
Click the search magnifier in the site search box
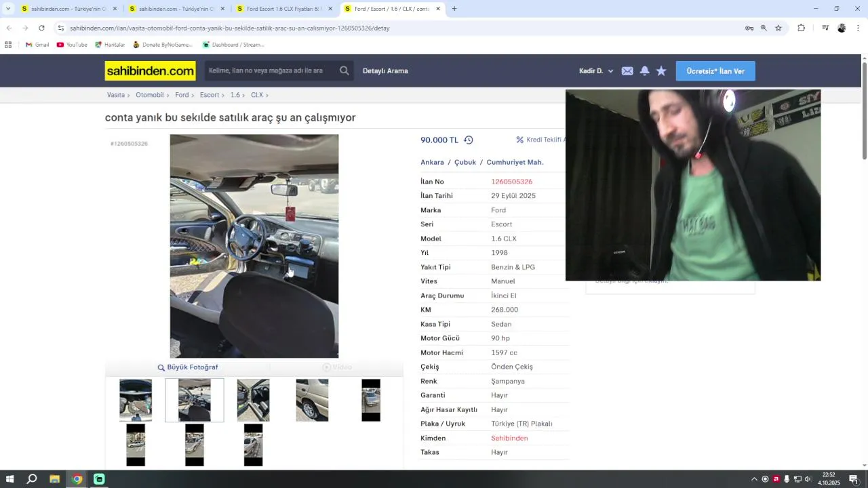[x=344, y=70]
